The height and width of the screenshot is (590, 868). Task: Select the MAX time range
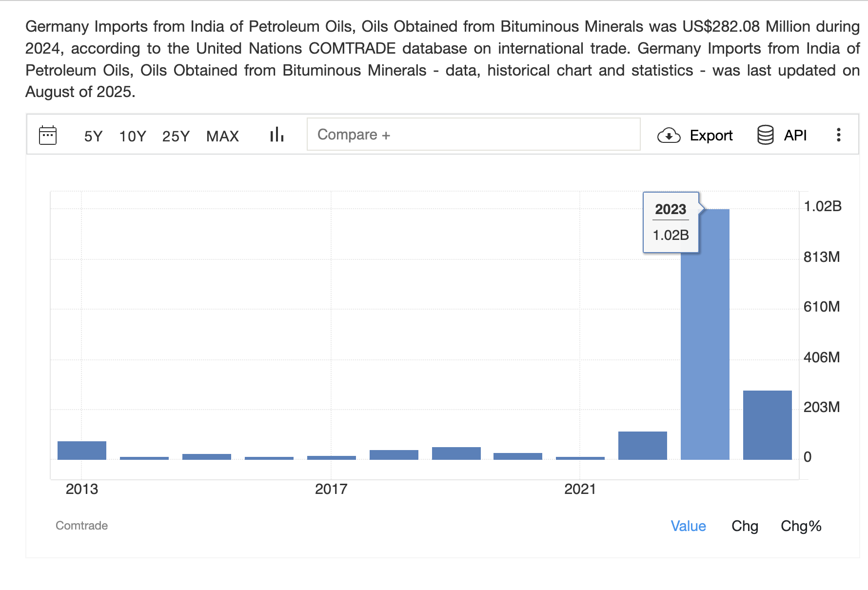(222, 136)
